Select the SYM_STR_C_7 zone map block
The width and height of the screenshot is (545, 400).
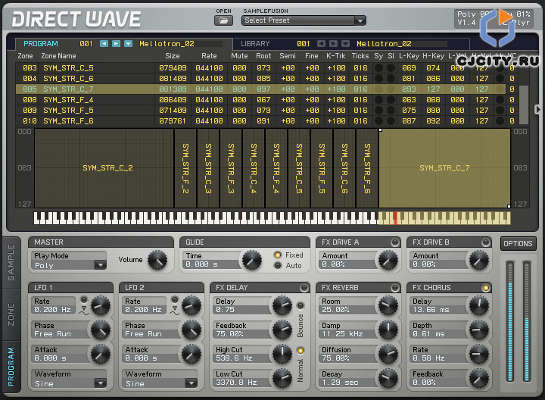[444, 168]
